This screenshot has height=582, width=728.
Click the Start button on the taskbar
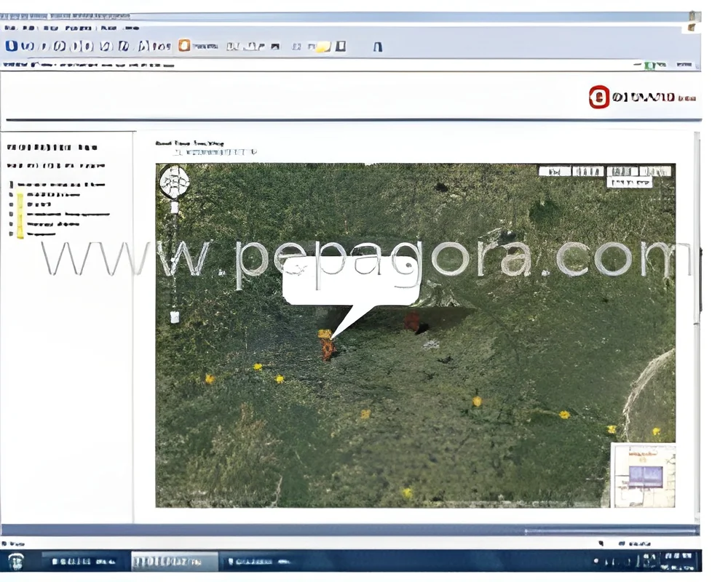tap(17, 562)
